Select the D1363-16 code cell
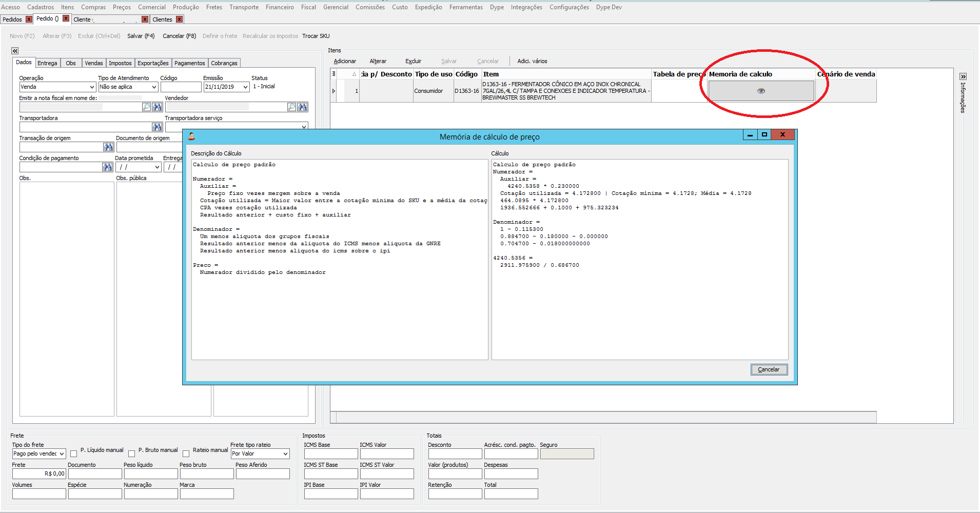 click(467, 91)
